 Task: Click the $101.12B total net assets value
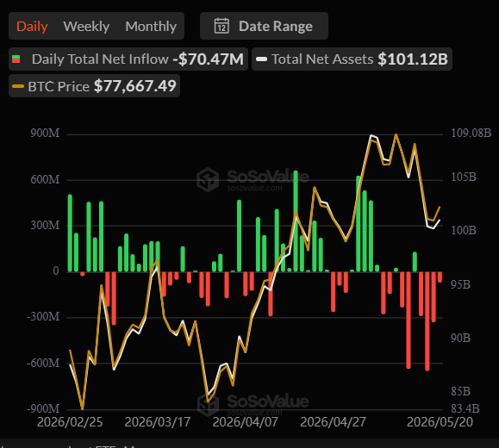point(413,59)
